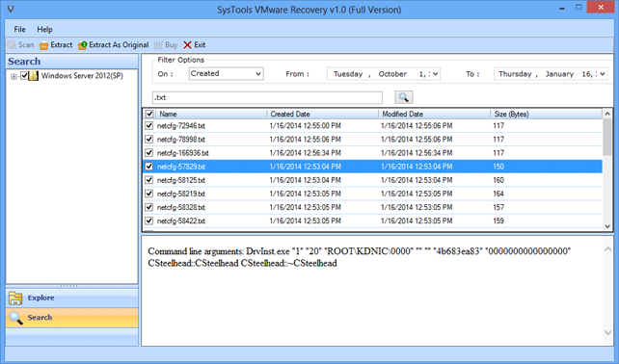Screen dimensions: 619x364
Task: Toggle the select-all checkbox in Name header
Action: (x=149, y=114)
